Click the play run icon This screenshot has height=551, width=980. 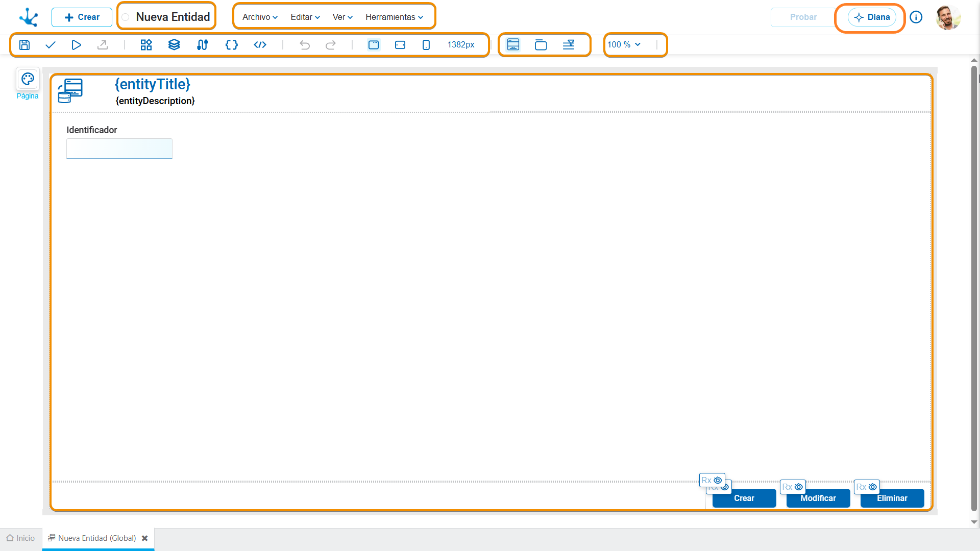pos(77,45)
